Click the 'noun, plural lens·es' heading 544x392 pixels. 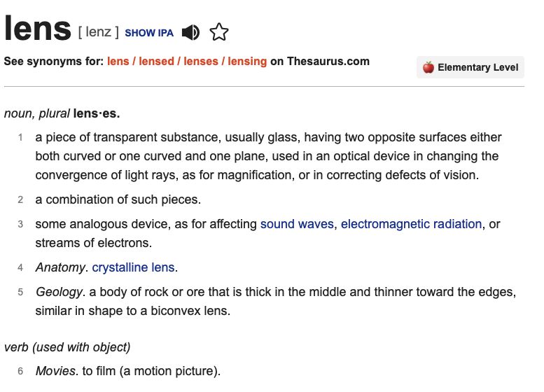pyautogui.click(x=62, y=113)
